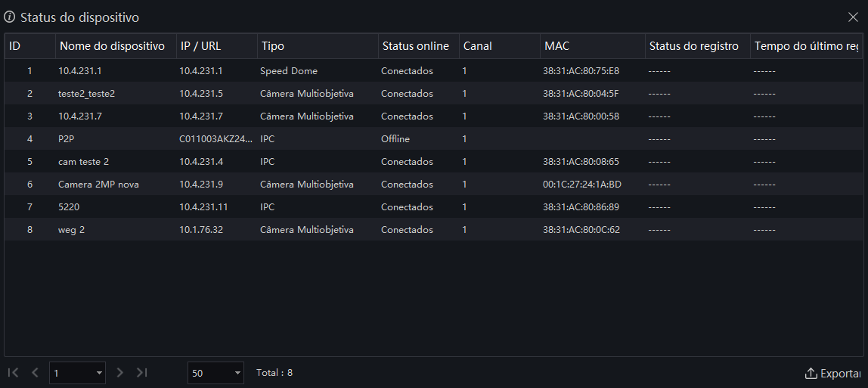868x388 pixels.
Task: Click the info icon beside Status do dispositivo
Action: click(x=9, y=17)
